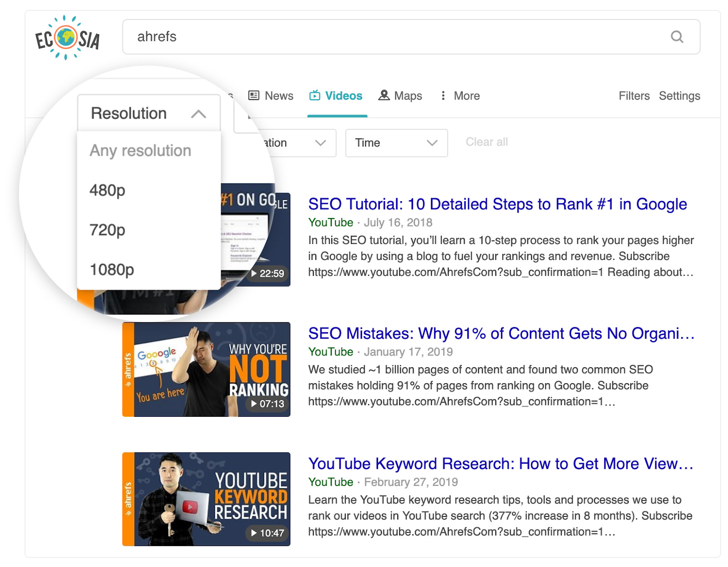Open the News tab
The image size is (728, 567).
[x=271, y=96]
